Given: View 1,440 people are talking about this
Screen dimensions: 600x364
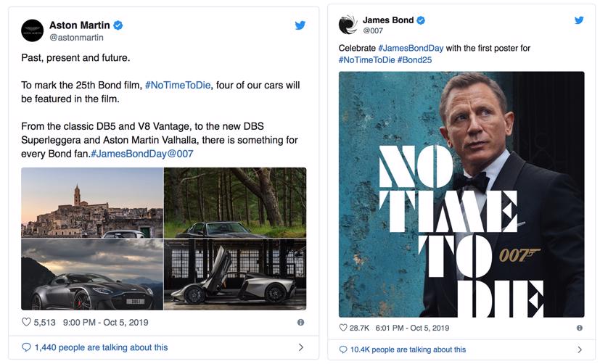Looking at the screenshot, I should coord(101,347).
